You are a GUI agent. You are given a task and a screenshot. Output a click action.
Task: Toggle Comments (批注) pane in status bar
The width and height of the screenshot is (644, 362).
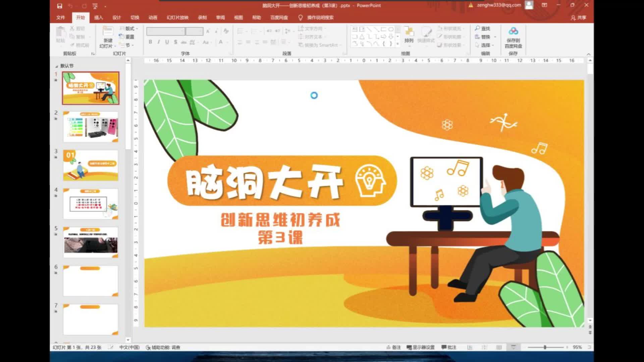(x=449, y=347)
